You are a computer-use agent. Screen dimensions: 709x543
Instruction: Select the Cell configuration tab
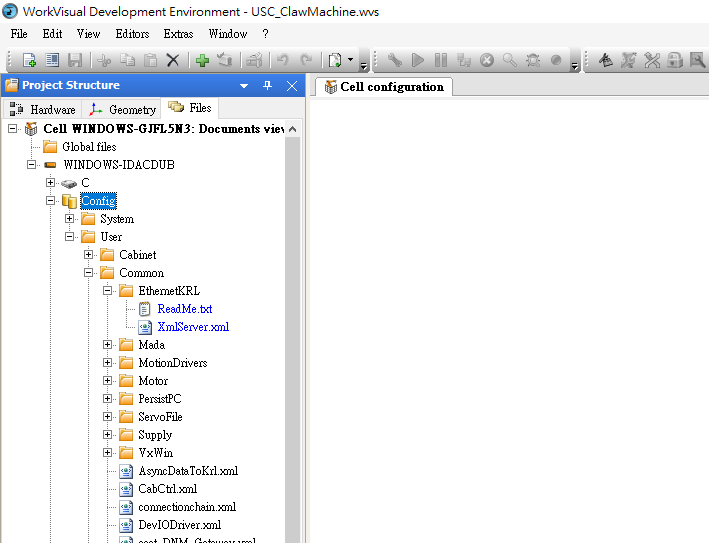[x=384, y=87]
